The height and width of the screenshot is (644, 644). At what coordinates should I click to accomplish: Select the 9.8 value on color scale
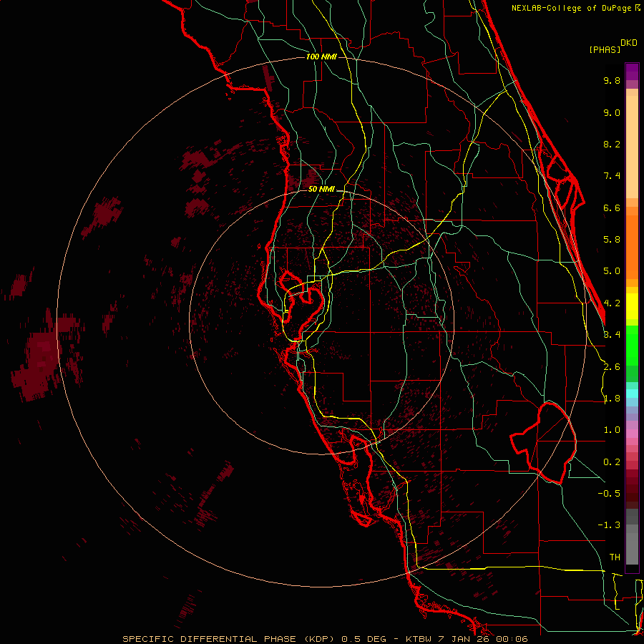[612, 80]
